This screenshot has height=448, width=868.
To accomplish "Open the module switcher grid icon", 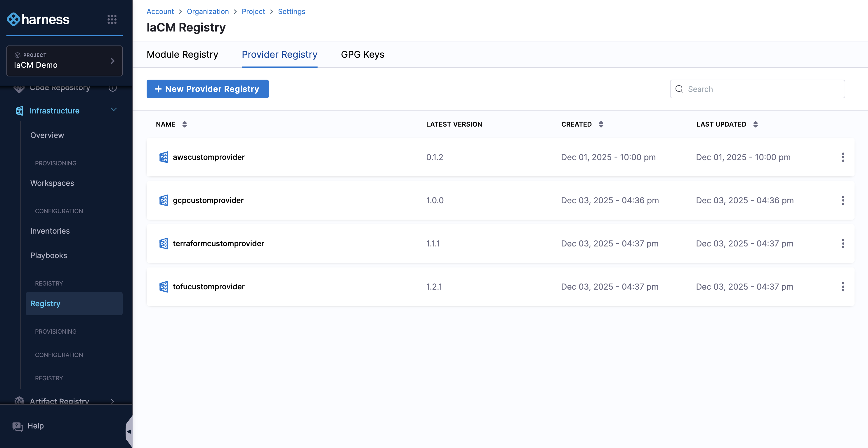I will (x=112, y=20).
